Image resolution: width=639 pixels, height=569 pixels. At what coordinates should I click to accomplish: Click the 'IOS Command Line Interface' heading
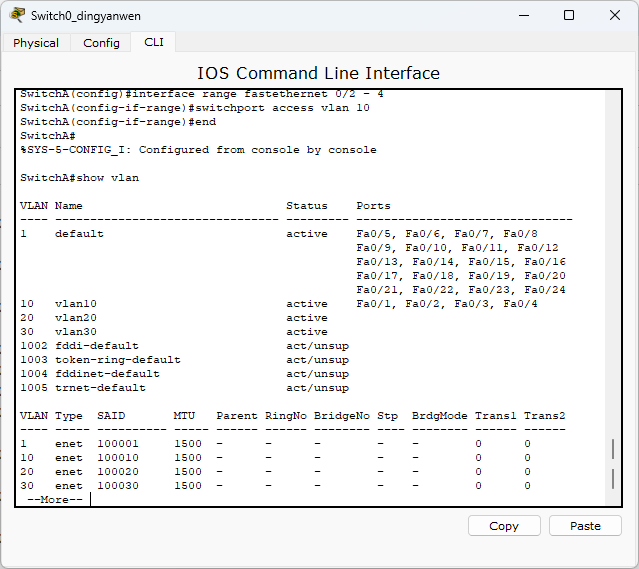point(318,73)
